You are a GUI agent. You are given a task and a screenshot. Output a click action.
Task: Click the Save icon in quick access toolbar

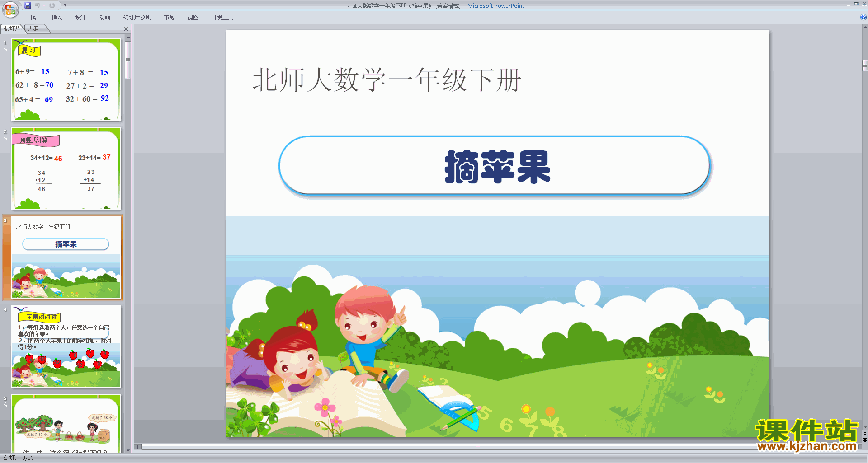[28, 5]
